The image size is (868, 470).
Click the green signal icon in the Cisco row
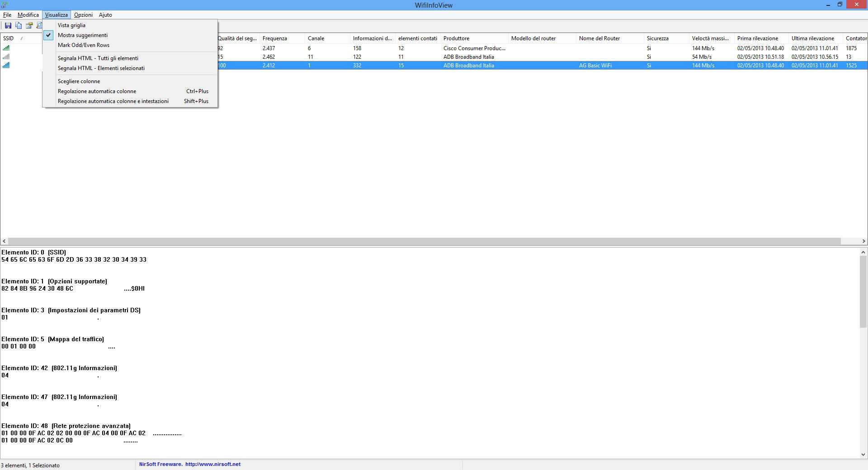click(6, 48)
